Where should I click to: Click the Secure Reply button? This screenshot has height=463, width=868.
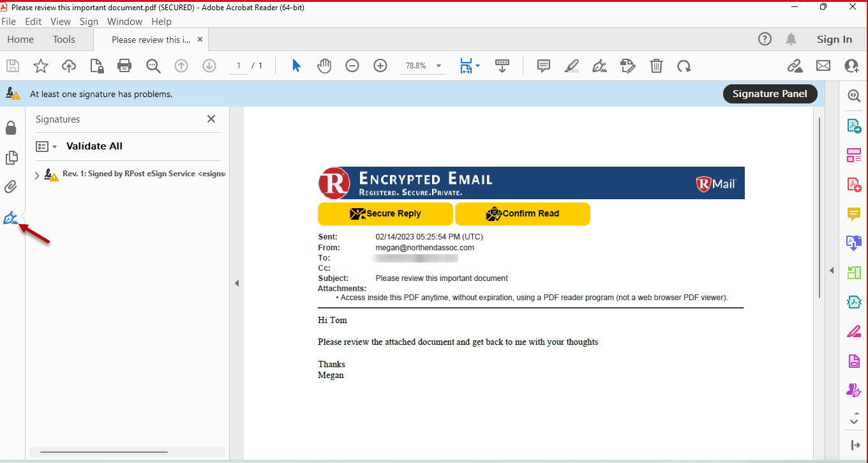pyautogui.click(x=385, y=214)
